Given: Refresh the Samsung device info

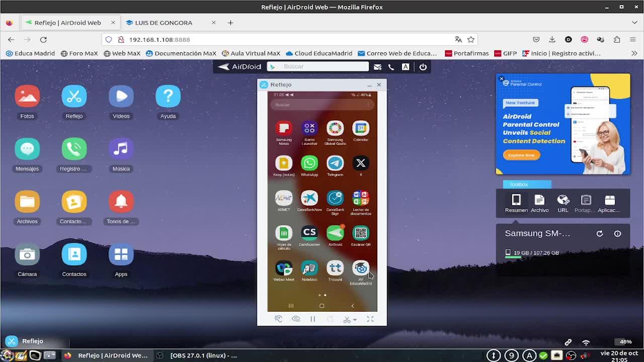Looking at the screenshot, I should point(600,234).
